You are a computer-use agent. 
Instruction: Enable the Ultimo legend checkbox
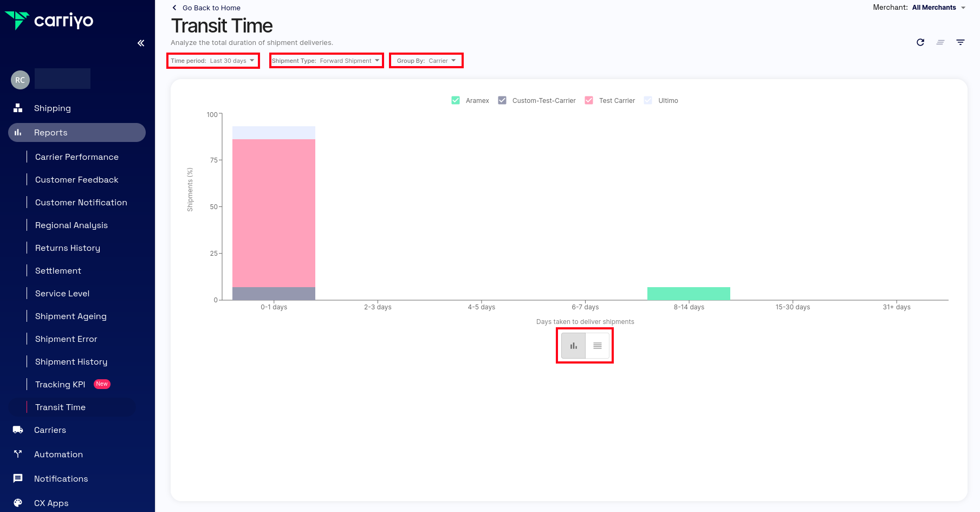648,100
